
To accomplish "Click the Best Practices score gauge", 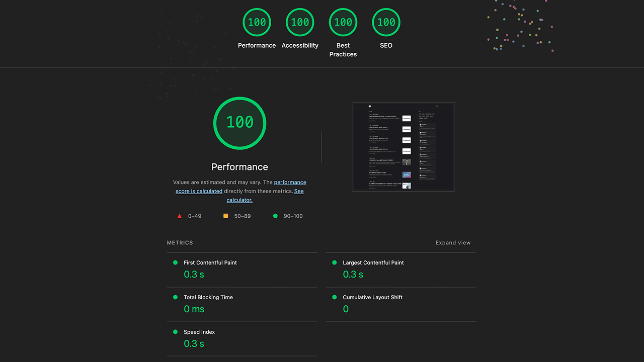I will tap(343, 22).
